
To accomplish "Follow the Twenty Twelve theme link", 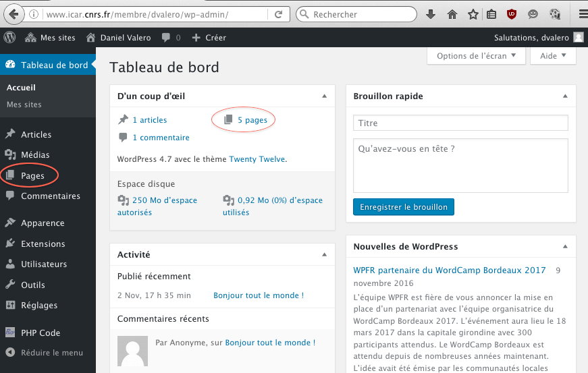I will point(257,159).
